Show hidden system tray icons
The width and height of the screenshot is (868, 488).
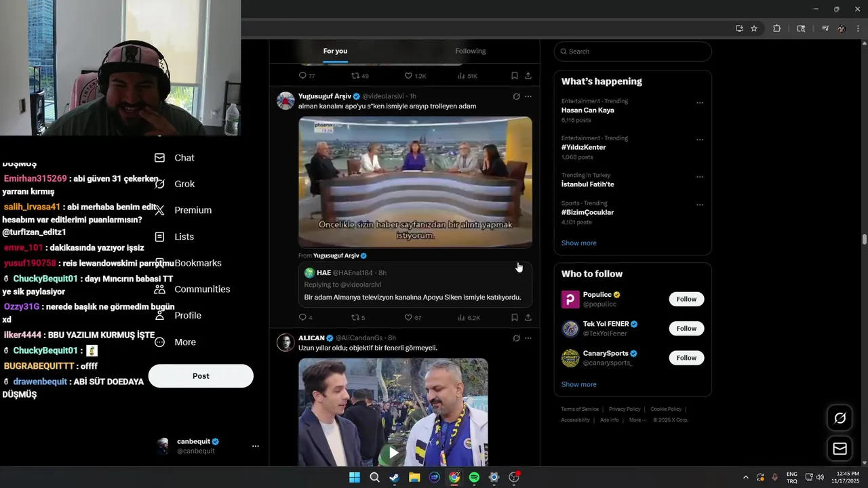pyautogui.click(x=746, y=477)
